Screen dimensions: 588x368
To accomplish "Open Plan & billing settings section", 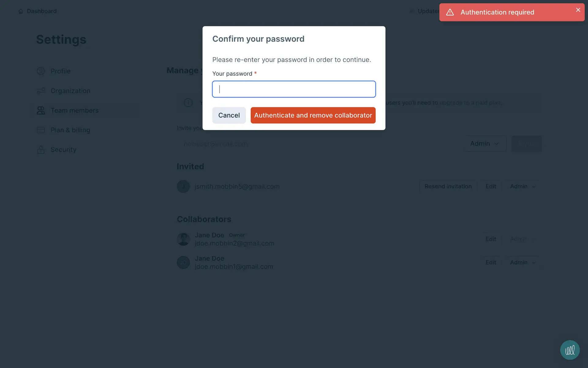I will [70, 130].
